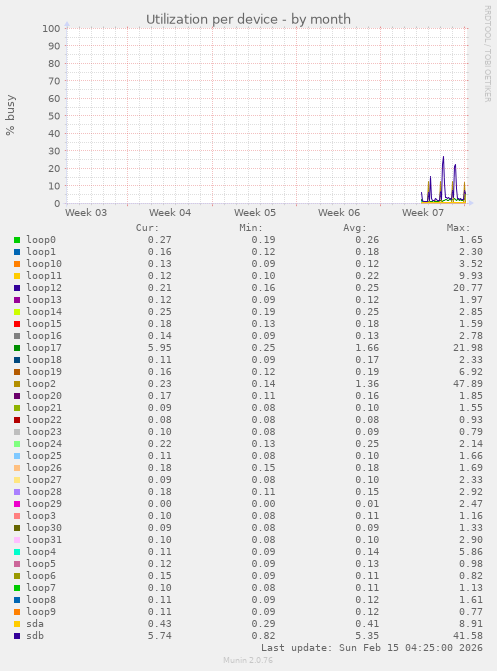The image size is (497, 671).
Task: Click the Min: column header
Action: (251, 228)
